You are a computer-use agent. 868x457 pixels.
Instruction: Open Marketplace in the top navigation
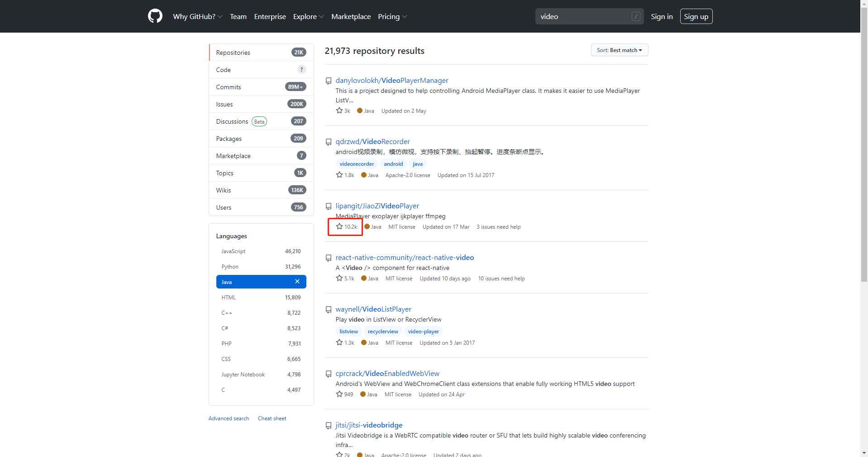pos(351,16)
